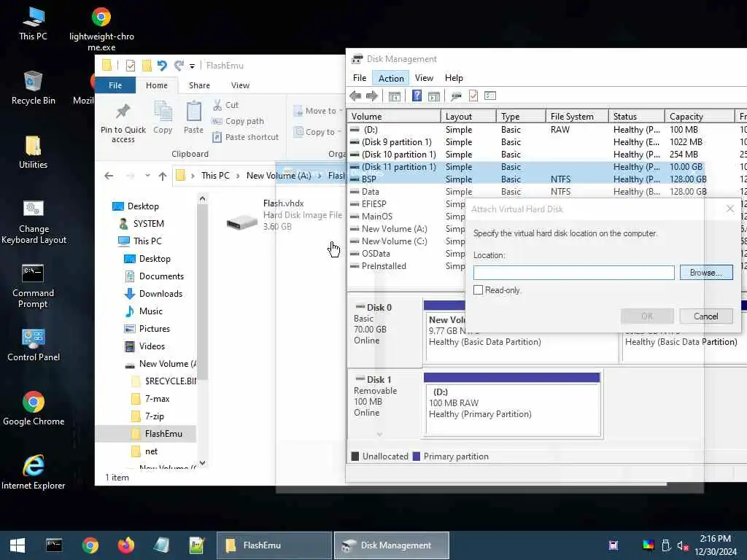Switch to the View tab in Explorer ribbon
The image size is (747, 560).
[x=240, y=85]
